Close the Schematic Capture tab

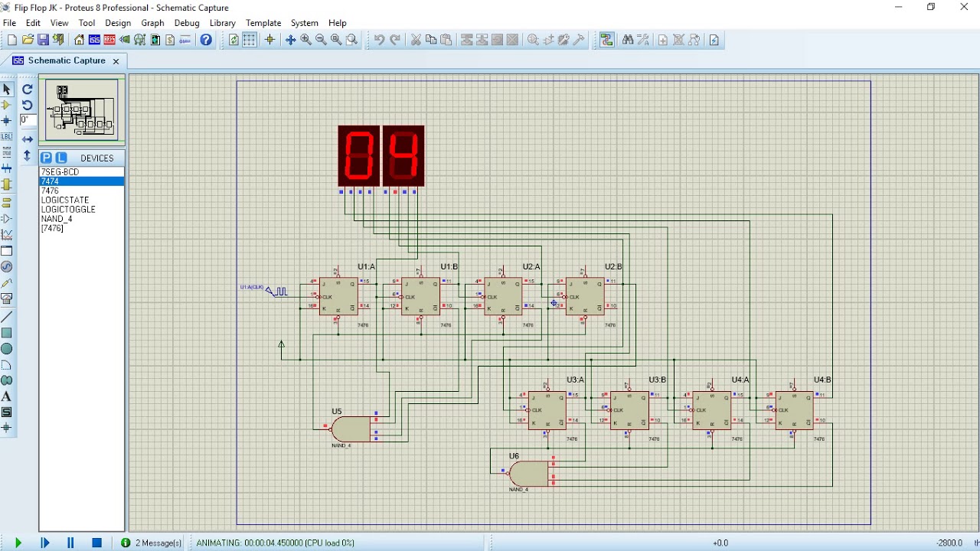pyautogui.click(x=116, y=61)
